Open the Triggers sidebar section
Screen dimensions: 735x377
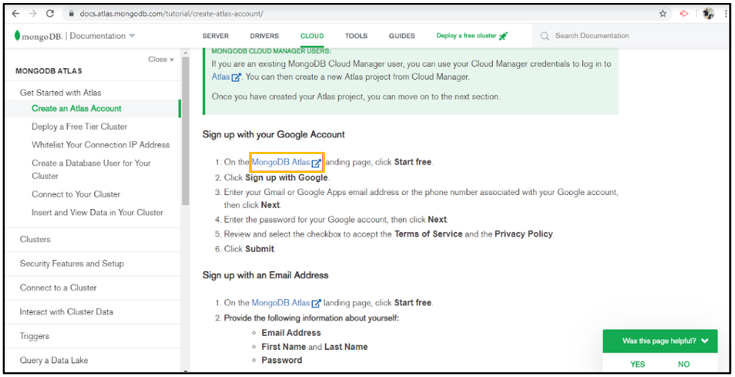point(34,336)
